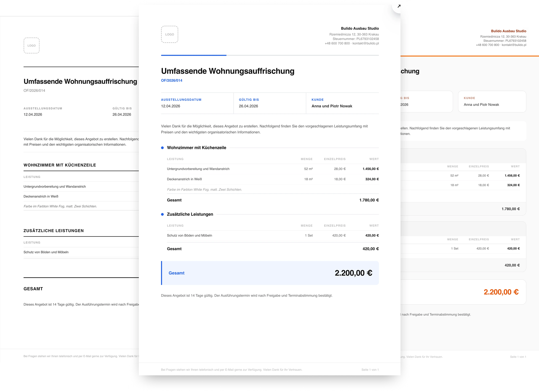Select title 'Umfassende Wohnungsauffrischung' in the left document
This screenshot has height=392, width=539.
click(80, 81)
